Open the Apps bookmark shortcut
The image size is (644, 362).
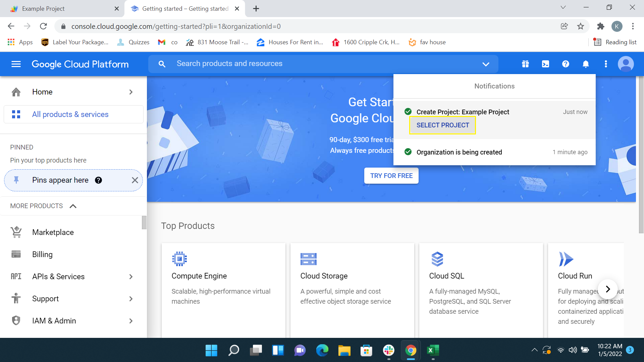tap(20, 42)
